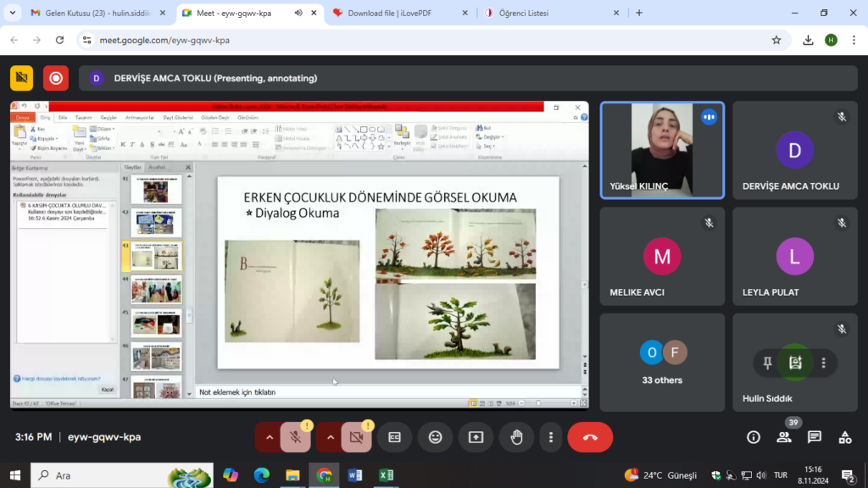The width and height of the screenshot is (868, 488).
Task: Open the emoji reactions button
Action: coord(436,437)
